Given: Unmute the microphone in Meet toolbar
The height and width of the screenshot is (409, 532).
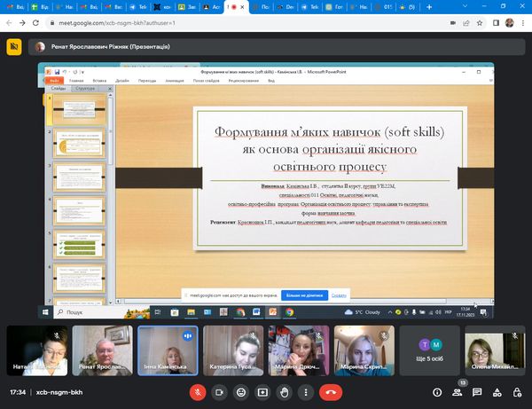Looking at the screenshot, I should [198, 391].
